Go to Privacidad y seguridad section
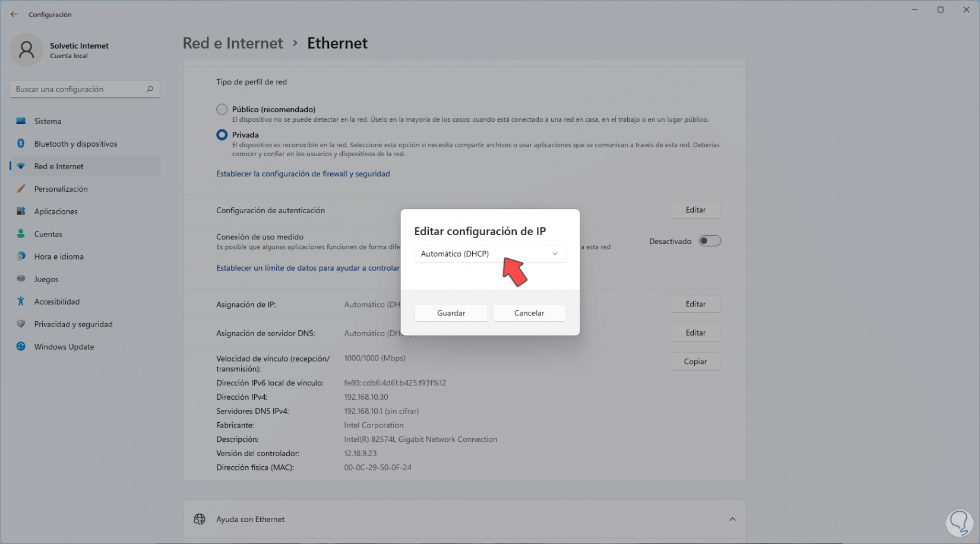 (73, 324)
